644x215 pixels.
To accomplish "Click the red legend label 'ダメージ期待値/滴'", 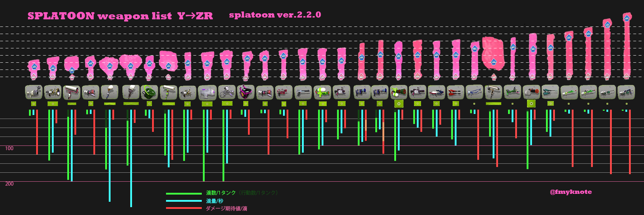I will click(x=226, y=209).
